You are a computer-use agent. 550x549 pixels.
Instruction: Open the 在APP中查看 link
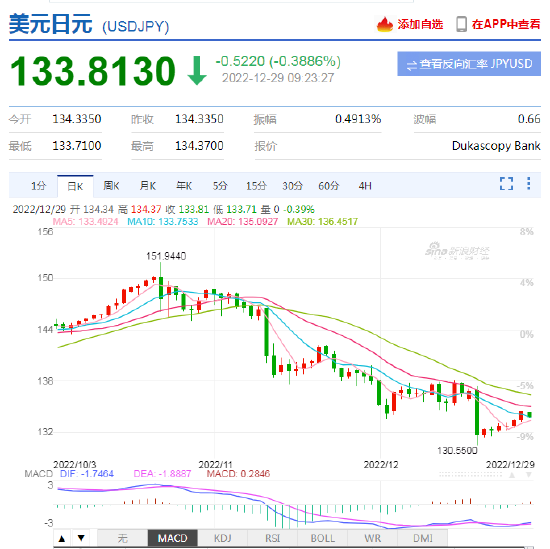pos(505,24)
